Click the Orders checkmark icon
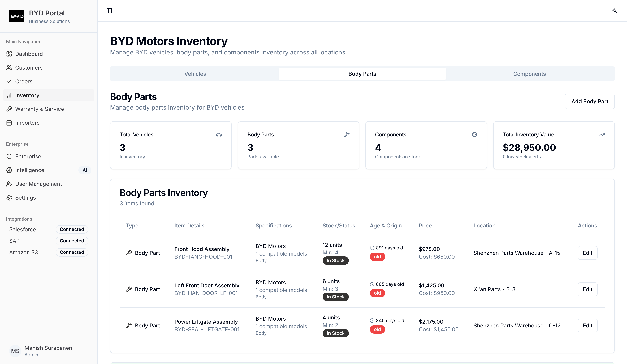 pyautogui.click(x=9, y=81)
